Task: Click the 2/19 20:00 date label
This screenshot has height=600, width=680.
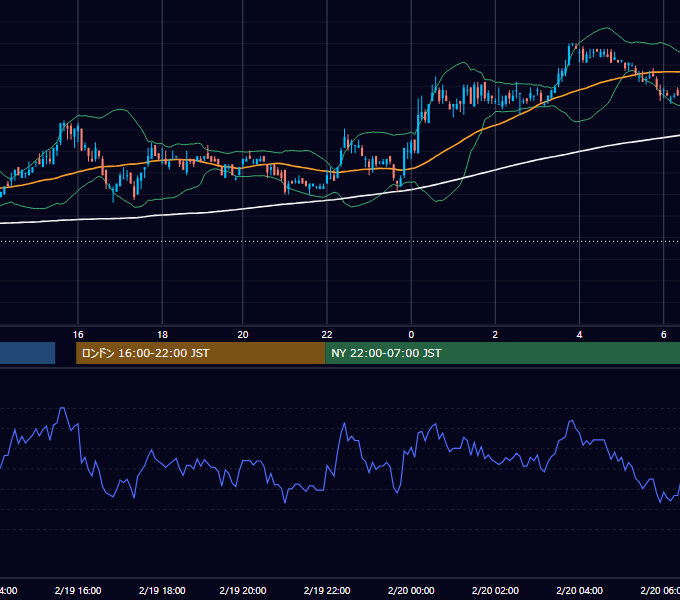Action: (x=243, y=590)
